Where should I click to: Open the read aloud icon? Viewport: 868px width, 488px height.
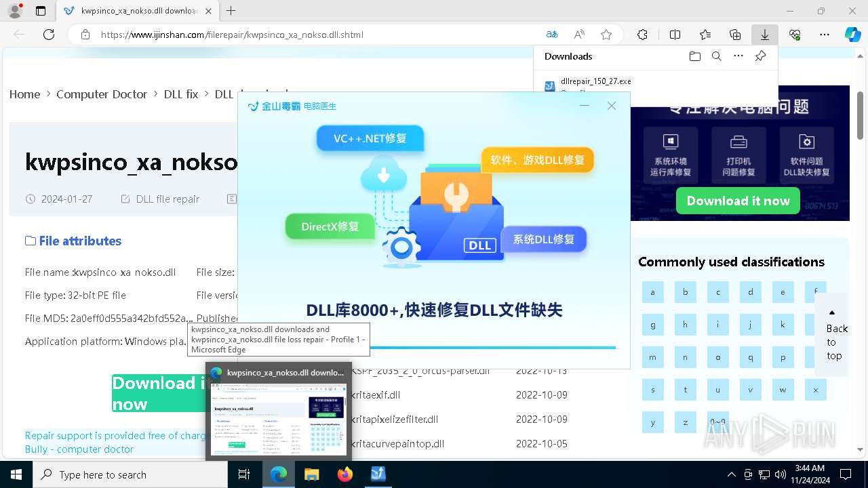579,35
